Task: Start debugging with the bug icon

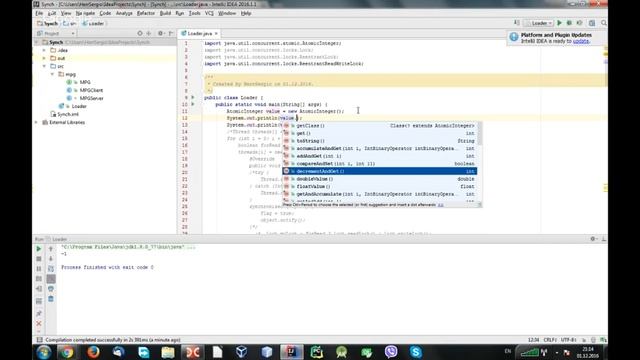Action: (x=569, y=23)
